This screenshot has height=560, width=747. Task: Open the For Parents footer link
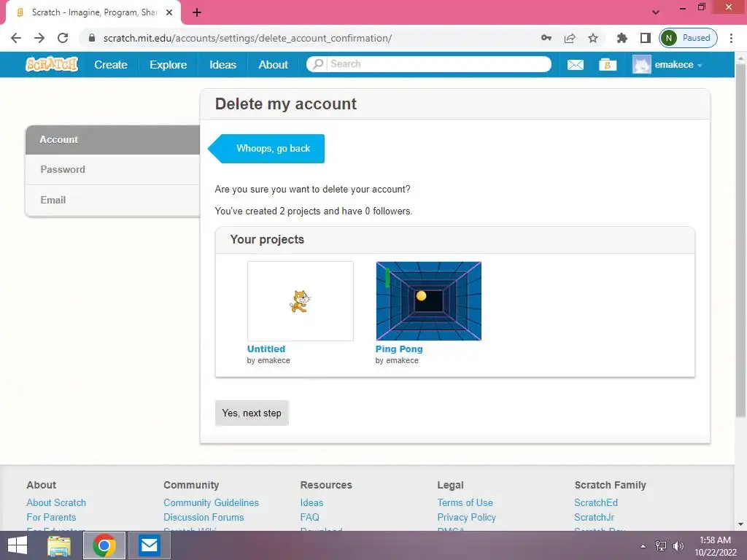tap(51, 517)
